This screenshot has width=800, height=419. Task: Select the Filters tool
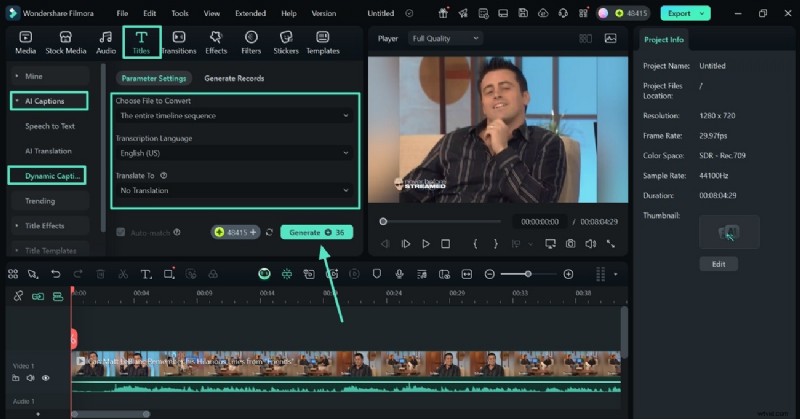coord(251,42)
